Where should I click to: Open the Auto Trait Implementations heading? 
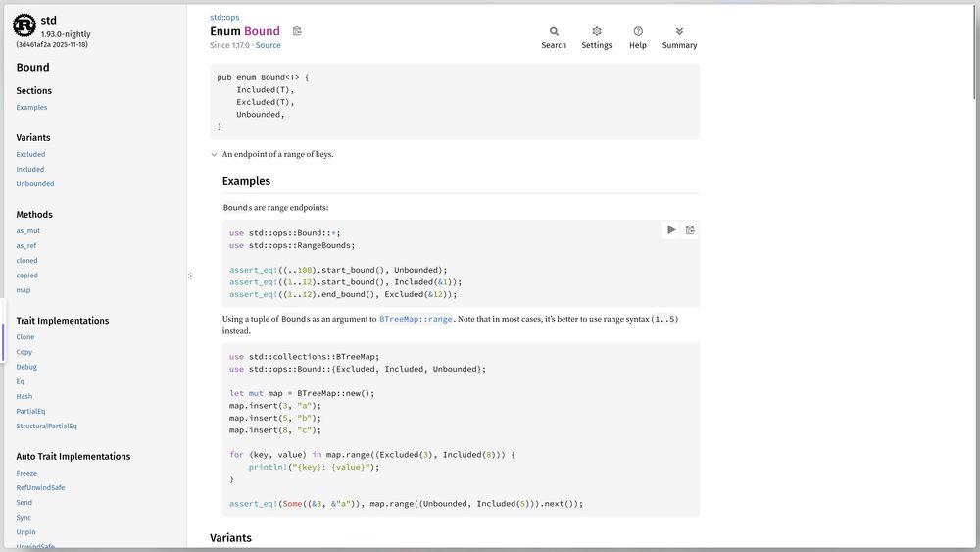pos(73,456)
